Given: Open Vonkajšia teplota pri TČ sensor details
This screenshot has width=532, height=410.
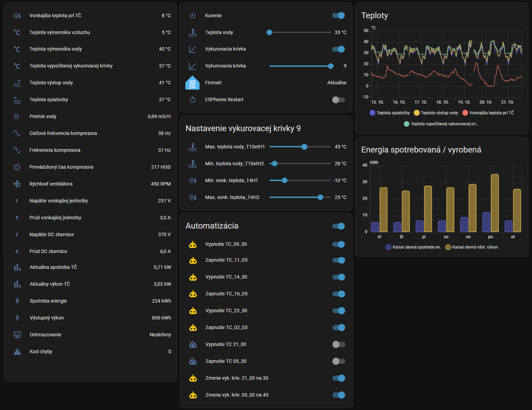Looking at the screenshot, I should tap(55, 15).
